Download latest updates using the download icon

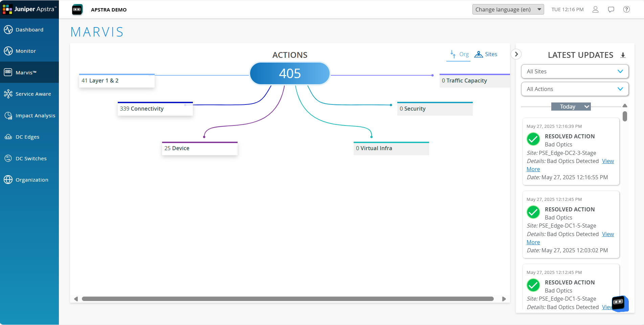tap(623, 55)
